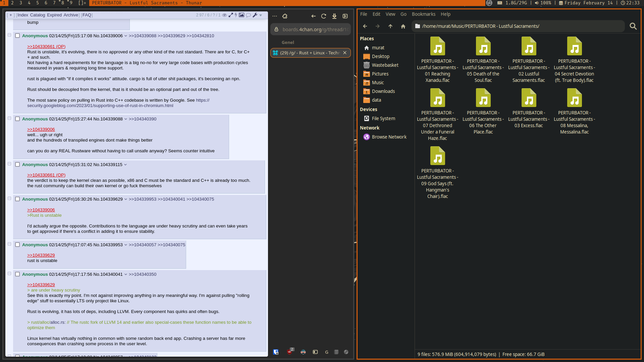Click the gray cube extension icon
This screenshot has height=362, width=644.
(336, 352)
